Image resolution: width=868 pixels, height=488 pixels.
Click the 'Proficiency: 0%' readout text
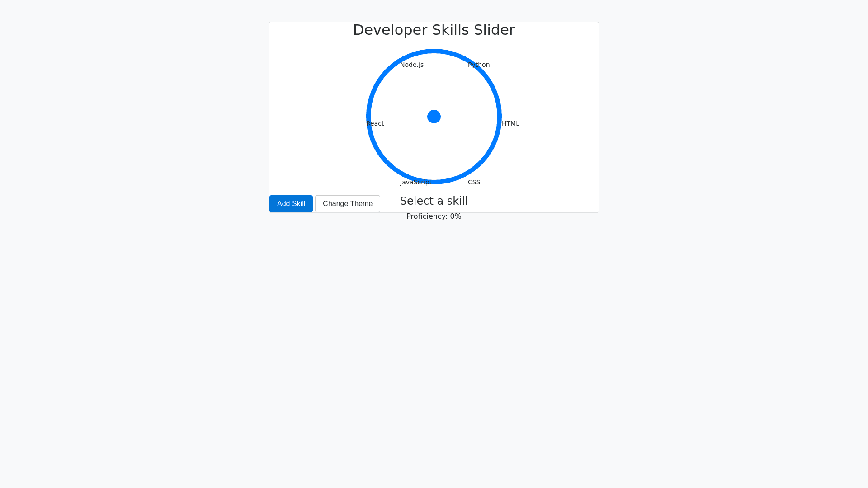434,216
